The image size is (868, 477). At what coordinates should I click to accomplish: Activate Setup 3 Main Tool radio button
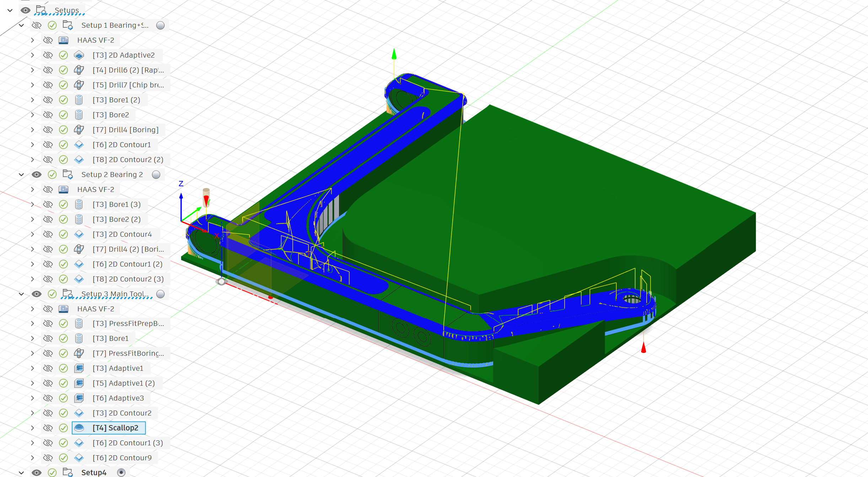(x=161, y=294)
